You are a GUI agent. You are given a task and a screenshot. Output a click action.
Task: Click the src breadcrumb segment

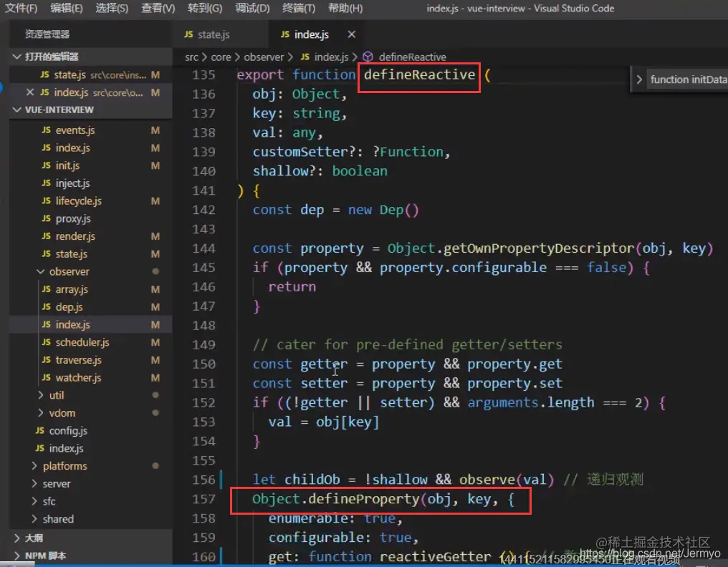click(x=191, y=57)
